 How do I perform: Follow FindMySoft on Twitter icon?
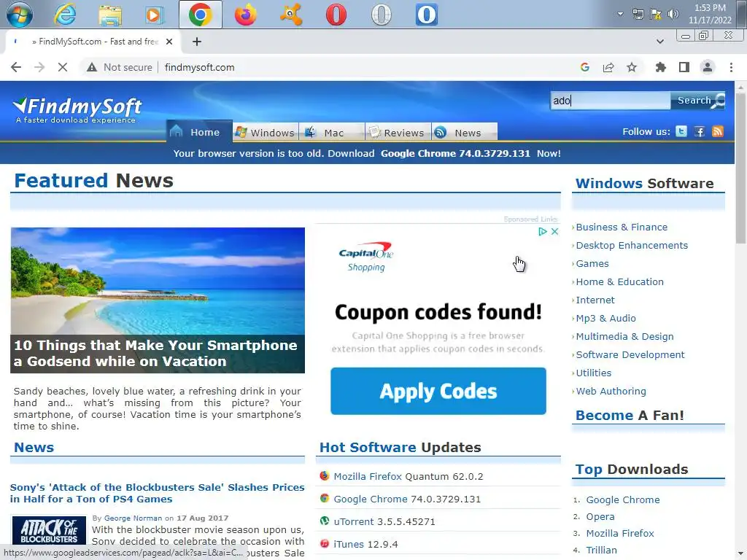click(681, 131)
